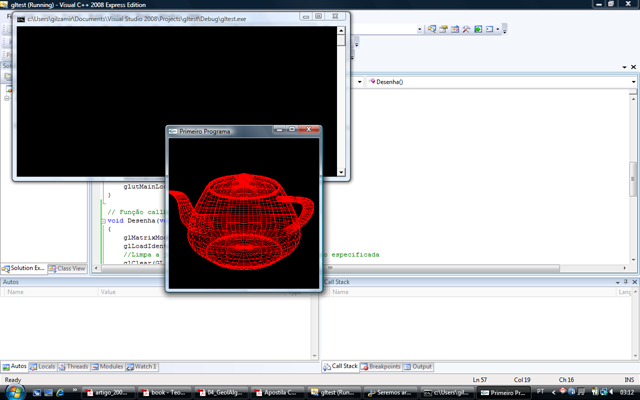The height and width of the screenshot is (400, 640).
Task: Open the Toolbox hammer-and-wrench icon
Action: point(466,29)
